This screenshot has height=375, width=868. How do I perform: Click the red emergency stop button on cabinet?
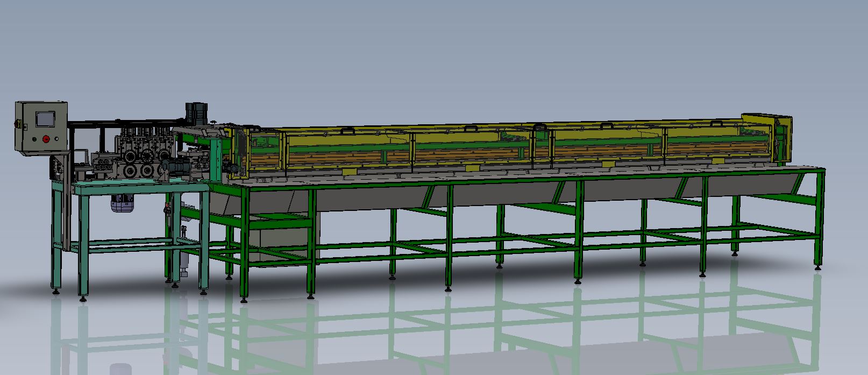(46, 139)
